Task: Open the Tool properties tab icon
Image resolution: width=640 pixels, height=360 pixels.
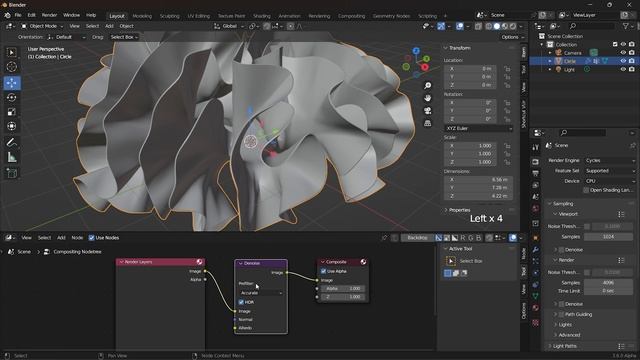Action: [536, 147]
